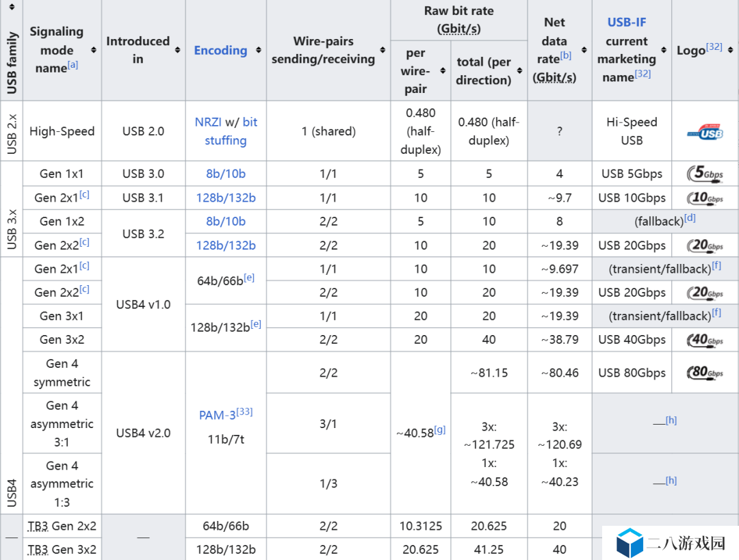This screenshot has width=739, height=560.
Task: Open 8b/10b link in Gen 1x1 row
Action: 226,174
